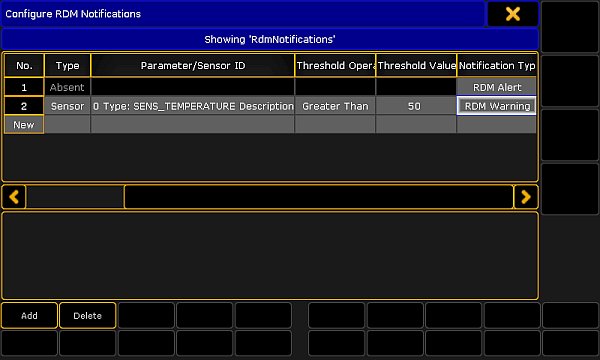600x360 pixels.
Task: Select the RDM Warning notification cell
Action: (x=497, y=106)
